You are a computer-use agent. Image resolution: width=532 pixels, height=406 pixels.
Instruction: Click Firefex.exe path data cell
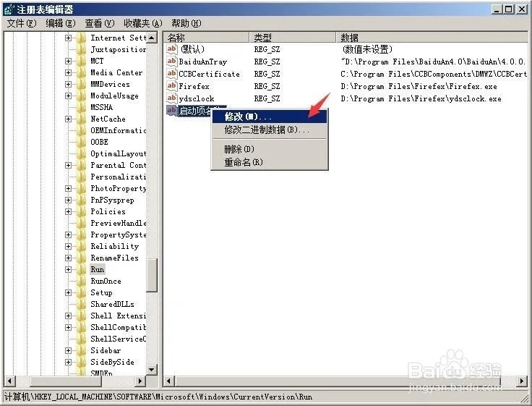coord(419,86)
